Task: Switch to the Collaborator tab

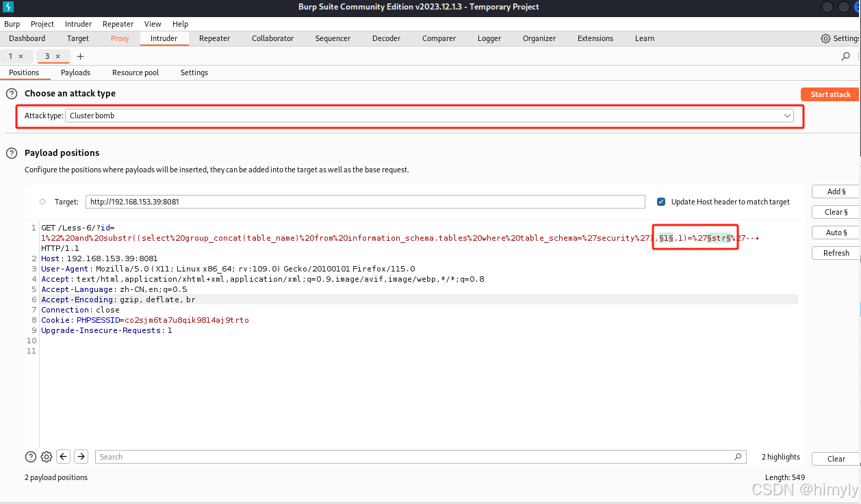Action: pos(273,38)
